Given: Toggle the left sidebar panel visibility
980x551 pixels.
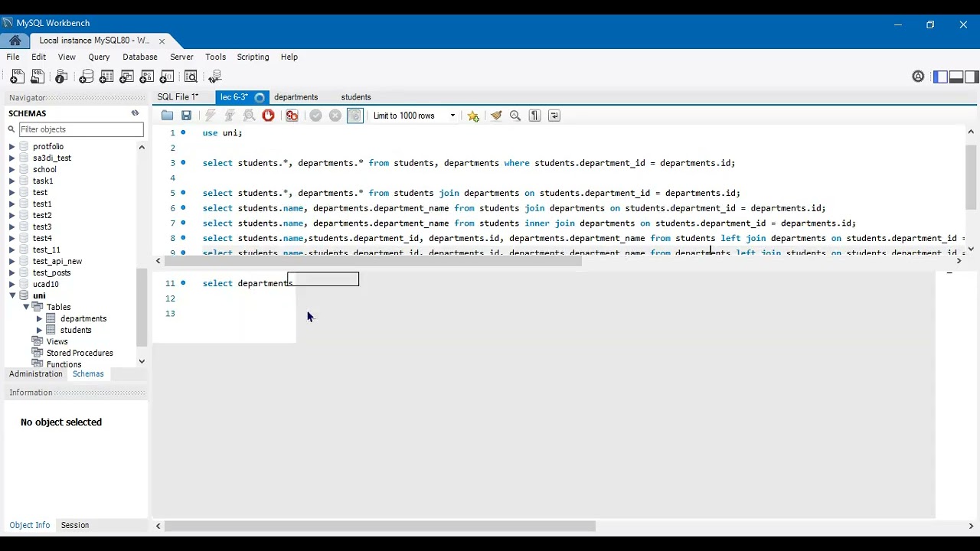Looking at the screenshot, I should [940, 77].
